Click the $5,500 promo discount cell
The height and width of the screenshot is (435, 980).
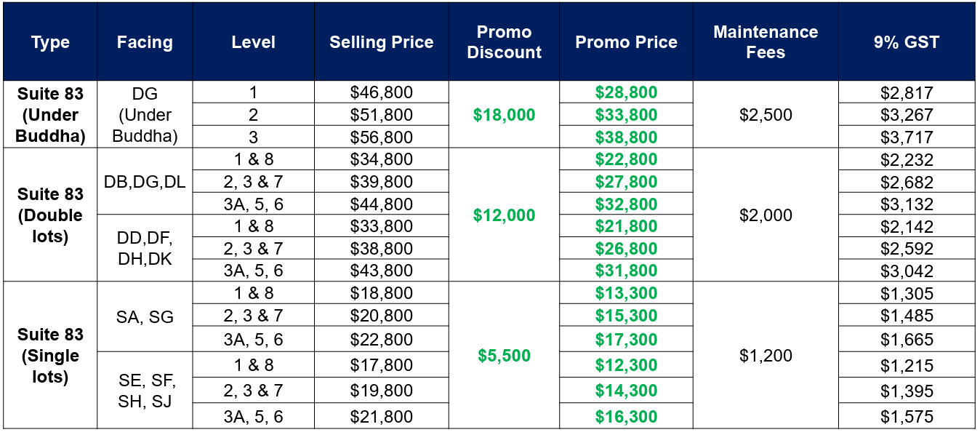504,356
